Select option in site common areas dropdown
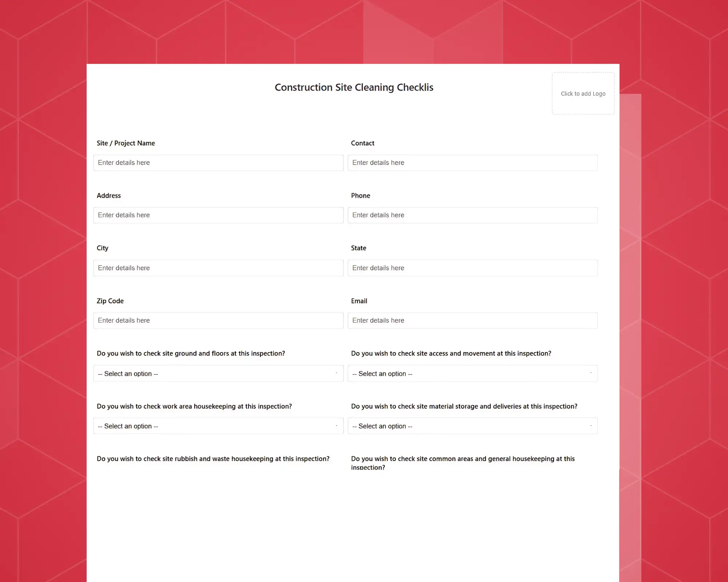The image size is (728, 582). [x=472, y=487]
